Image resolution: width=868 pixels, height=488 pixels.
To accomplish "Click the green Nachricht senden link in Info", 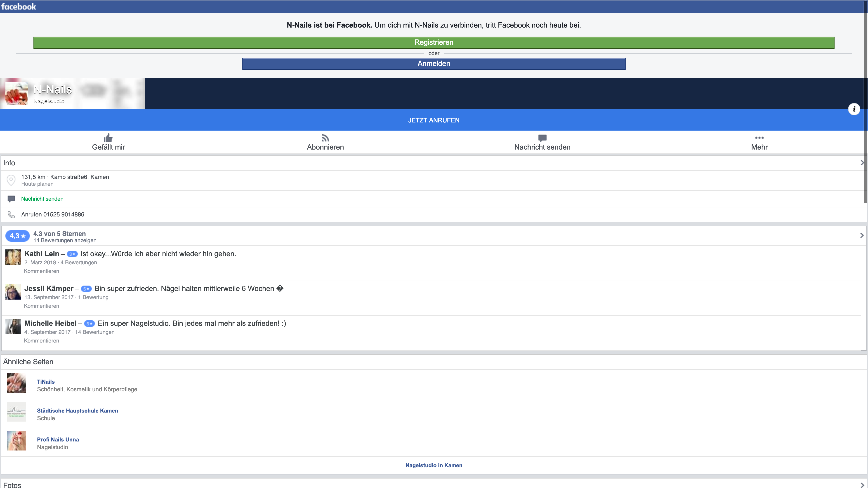I will point(42,199).
